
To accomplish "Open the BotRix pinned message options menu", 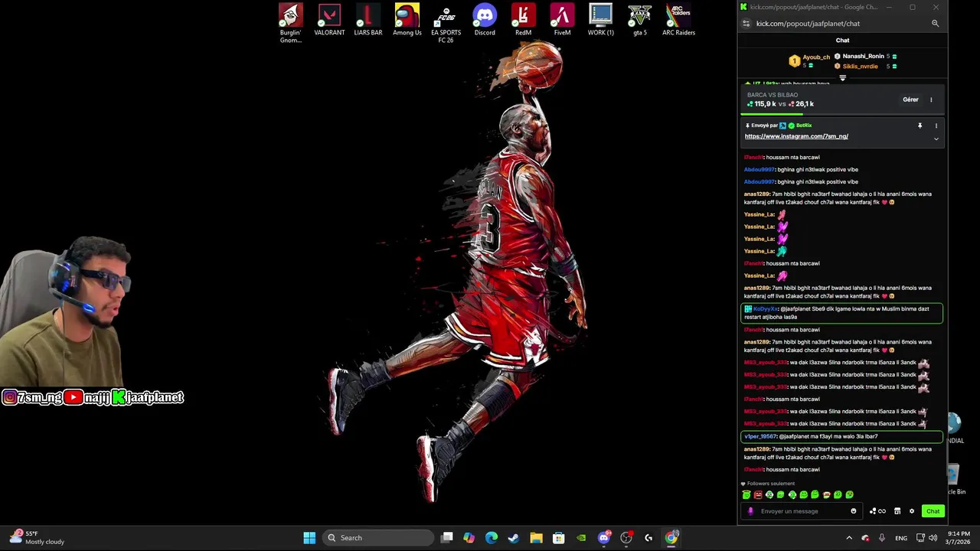I will [936, 126].
